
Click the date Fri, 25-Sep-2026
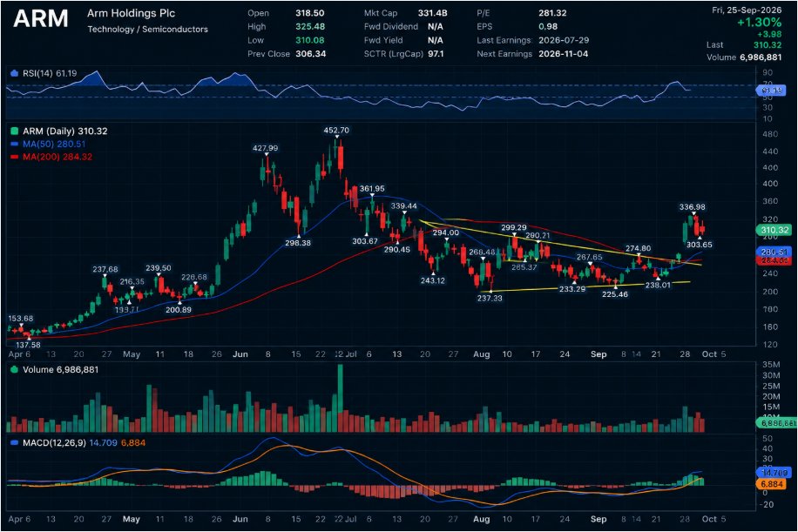pos(747,10)
